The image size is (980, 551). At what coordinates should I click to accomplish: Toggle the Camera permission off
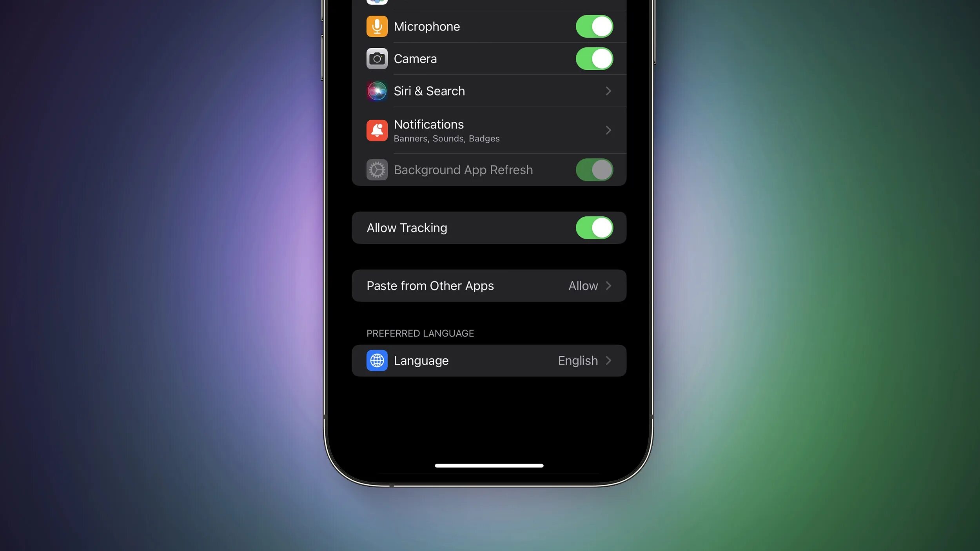593,58
